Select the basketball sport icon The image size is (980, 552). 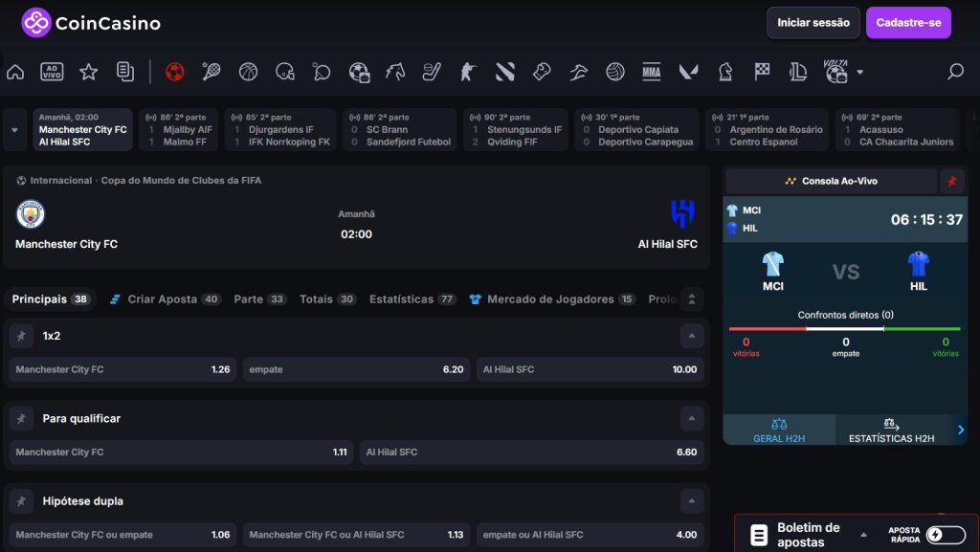tap(248, 73)
